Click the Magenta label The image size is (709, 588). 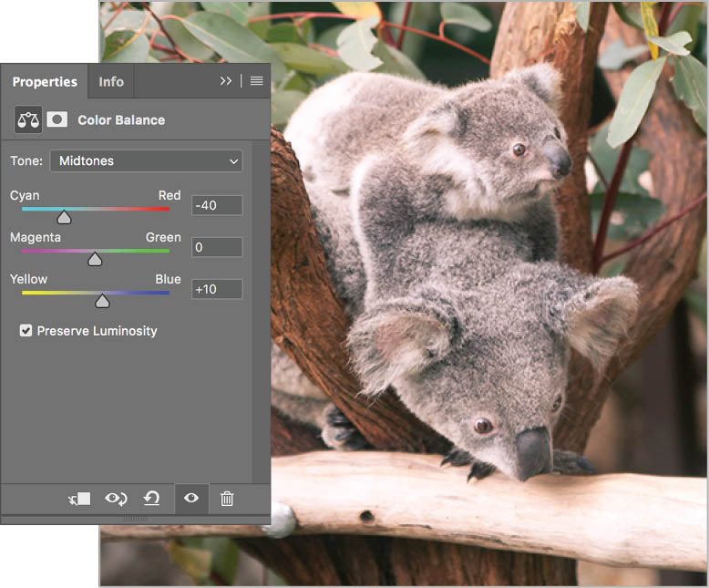tap(36, 237)
